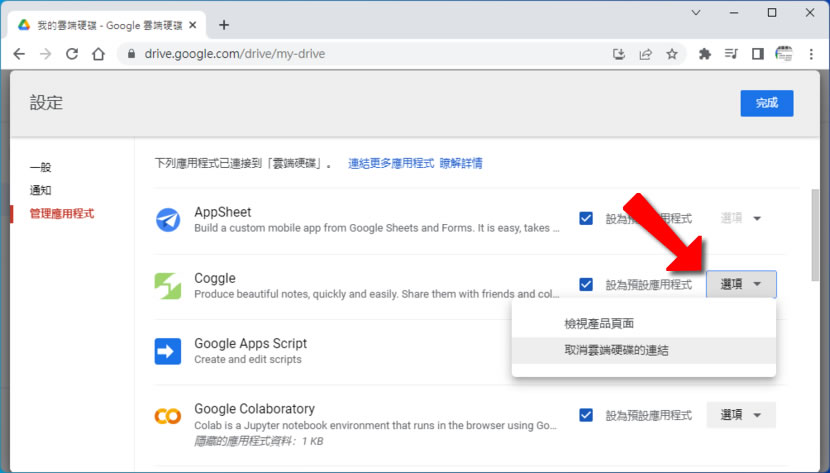Image resolution: width=830 pixels, height=473 pixels.
Task: Bookmark this page with star icon
Action: tap(672, 54)
